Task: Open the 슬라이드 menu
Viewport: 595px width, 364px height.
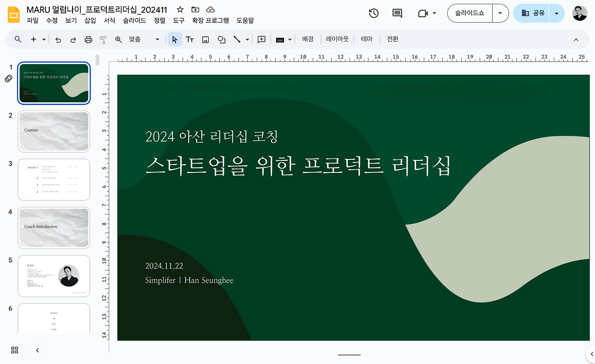Action: coord(134,20)
